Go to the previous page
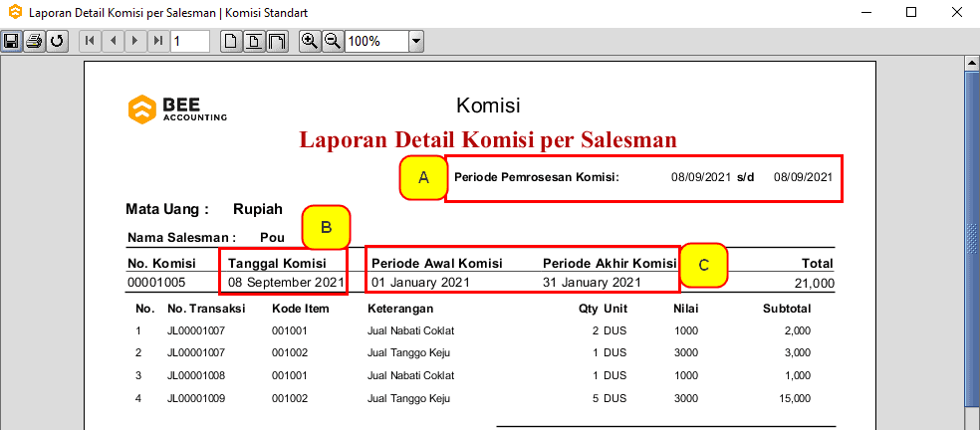This screenshot has height=430, width=980. tap(113, 41)
